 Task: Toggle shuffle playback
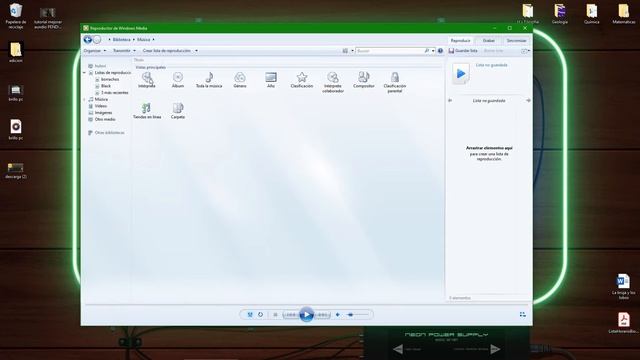click(250, 315)
